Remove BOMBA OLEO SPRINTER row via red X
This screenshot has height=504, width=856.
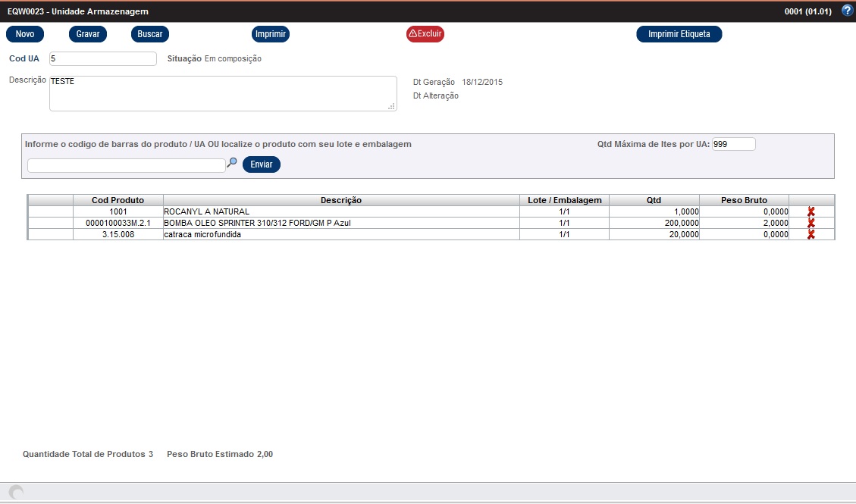[811, 223]
